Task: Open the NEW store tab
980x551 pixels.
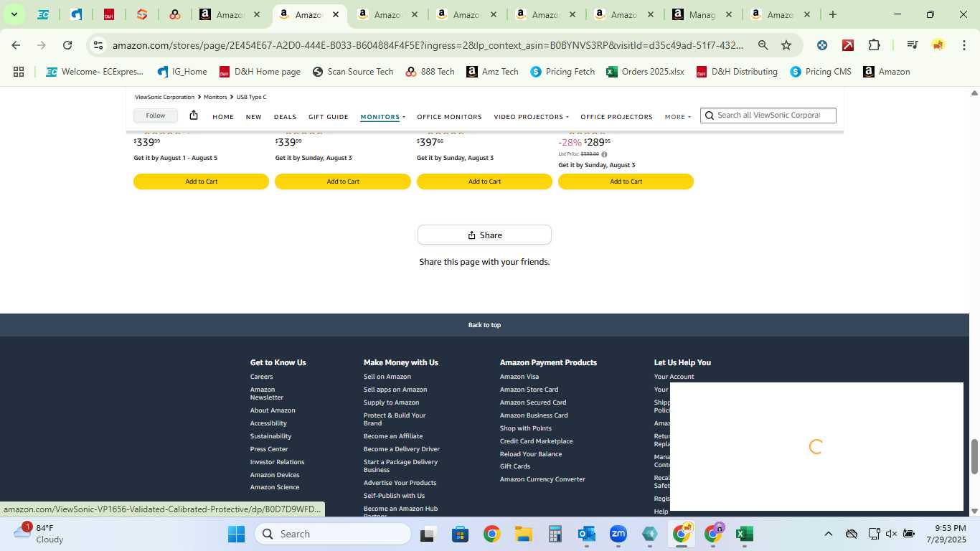Action: [x=253, y=117]
